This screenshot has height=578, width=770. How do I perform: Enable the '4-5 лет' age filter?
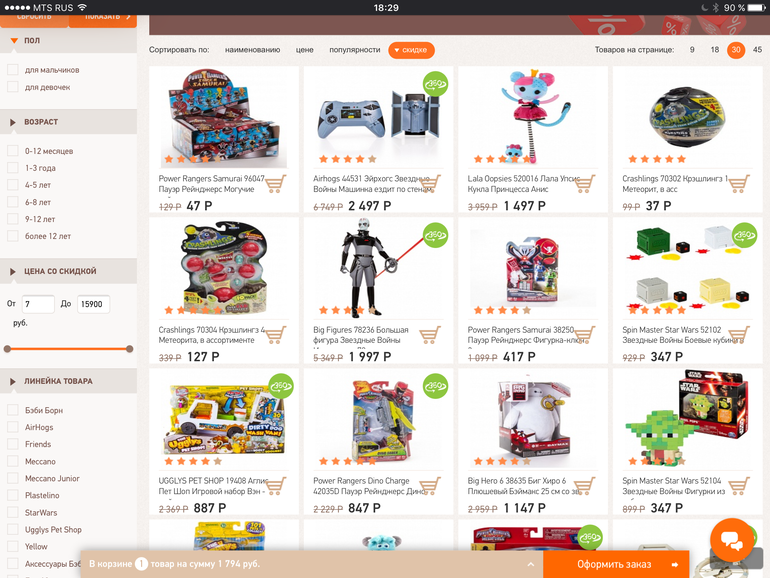coord(13,185)
